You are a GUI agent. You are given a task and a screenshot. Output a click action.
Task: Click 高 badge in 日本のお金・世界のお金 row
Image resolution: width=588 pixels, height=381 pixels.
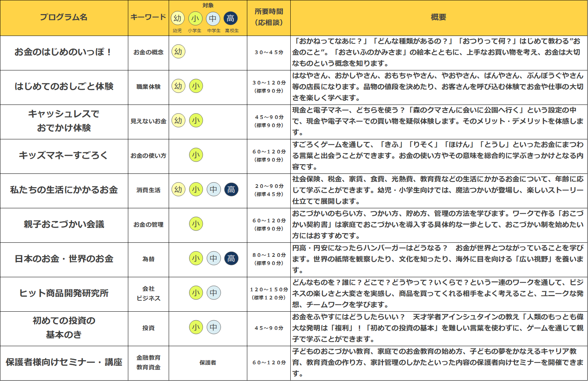[x=231, y=258]
